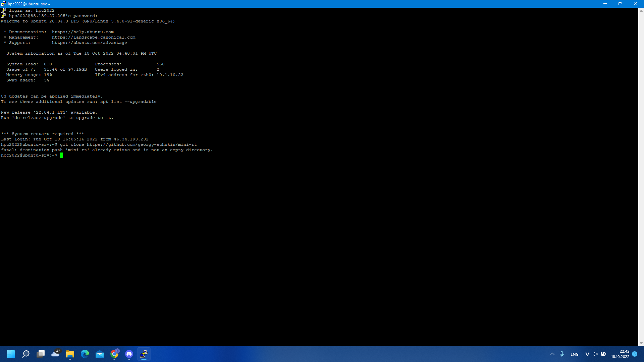Open the notification center badge

tap(635, 354)
